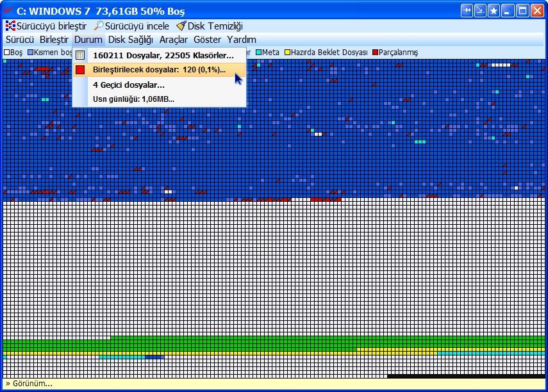Screen dimensions: 548x392
Task: Choose Birleştirilecek dosyalar: 120 menu item
Action: [159, 70]
